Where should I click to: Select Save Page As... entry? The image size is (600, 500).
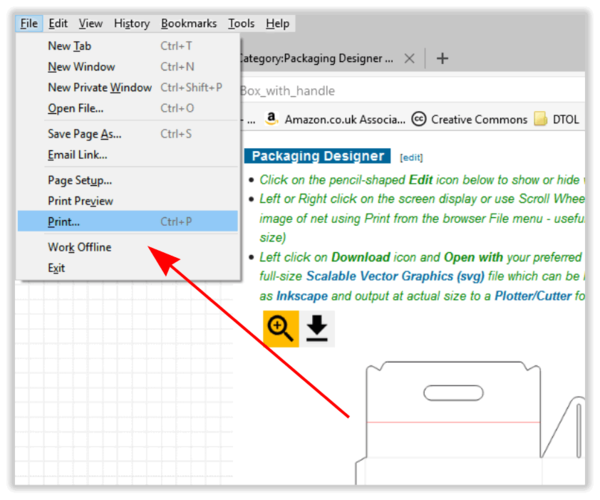[x=128, y=134]
